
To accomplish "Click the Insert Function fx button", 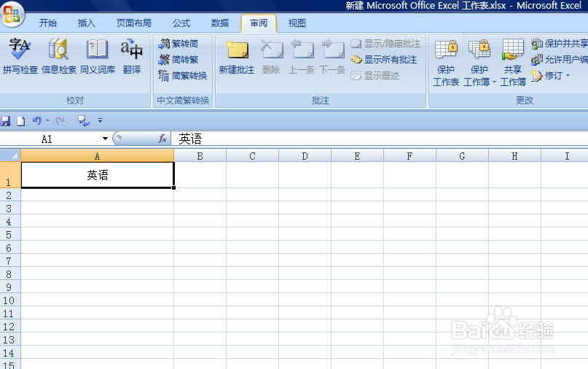I will [162, 139].
